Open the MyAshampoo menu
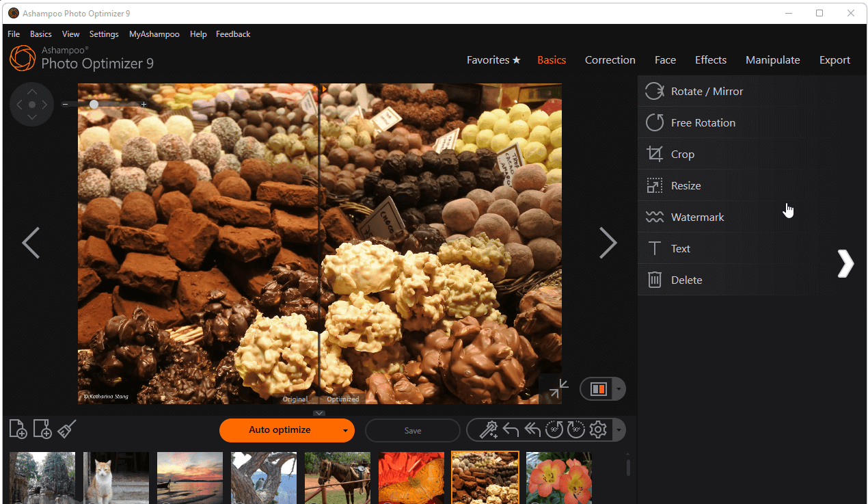Viewport: 868px width, 504px height. tap(154, 34)
